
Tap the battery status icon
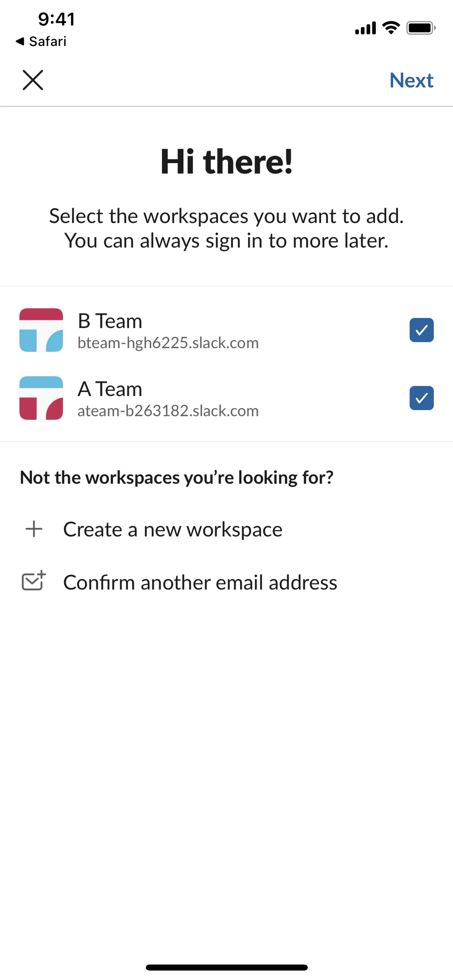421,28
